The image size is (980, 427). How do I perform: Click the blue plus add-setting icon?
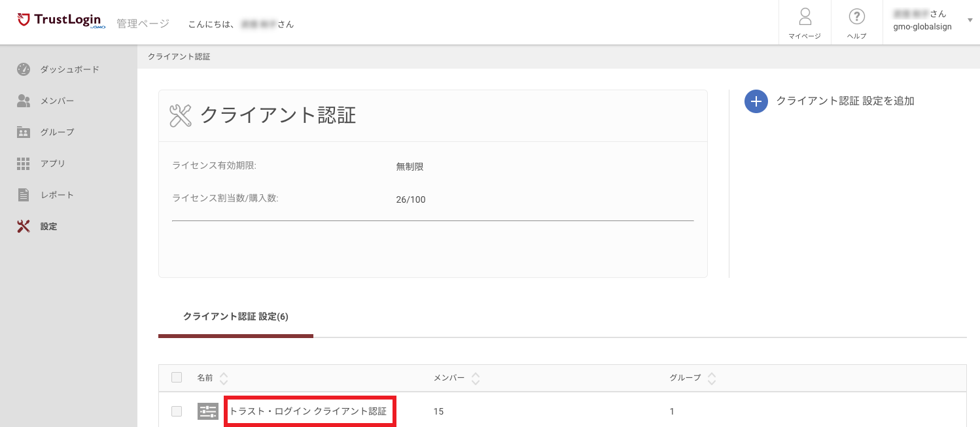(x=756, y=101)
